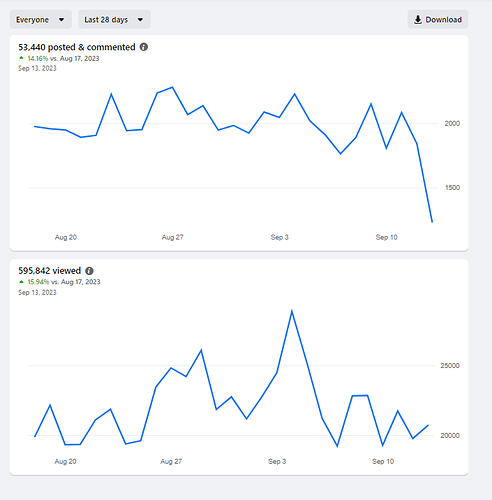Click the download arrow icon

418,20
